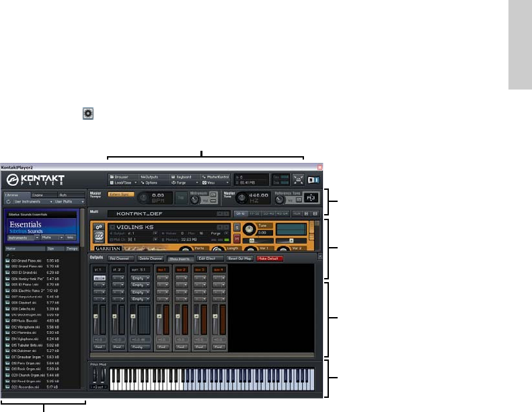Image resolution: width=532 pixels, height=412 pixels.
Task: Click the Reference Tone volume knob
Action: [x=279, y=200]
